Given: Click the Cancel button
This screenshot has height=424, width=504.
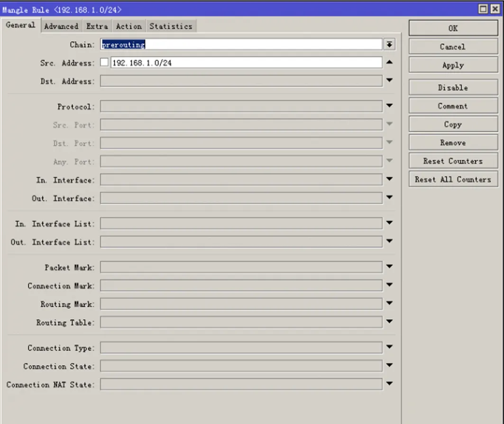Looking at the screenshot, I should point(453,46).
